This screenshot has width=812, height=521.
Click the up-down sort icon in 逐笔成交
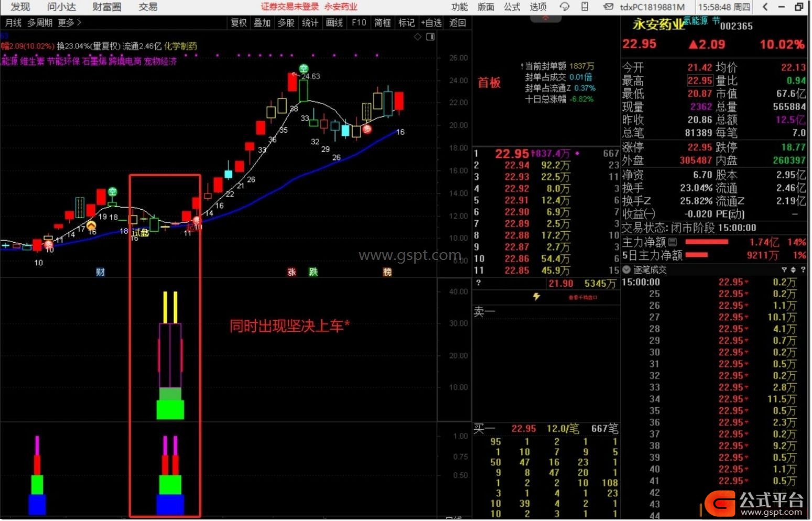(793, 270)
